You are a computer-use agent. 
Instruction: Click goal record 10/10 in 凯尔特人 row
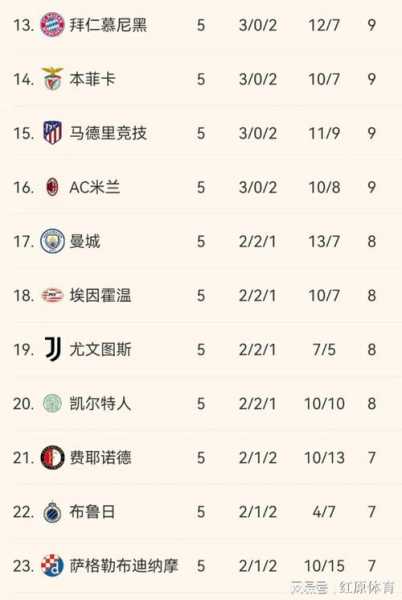324,404
